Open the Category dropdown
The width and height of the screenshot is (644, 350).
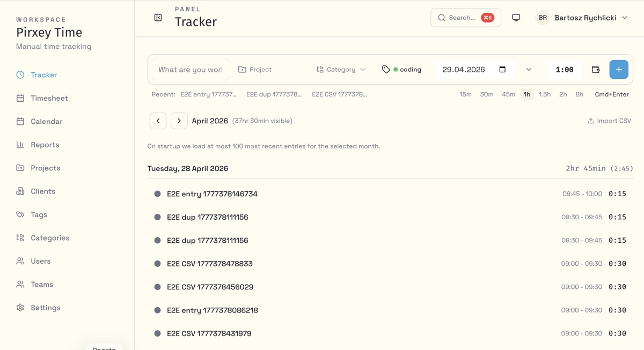click(341, 70)
